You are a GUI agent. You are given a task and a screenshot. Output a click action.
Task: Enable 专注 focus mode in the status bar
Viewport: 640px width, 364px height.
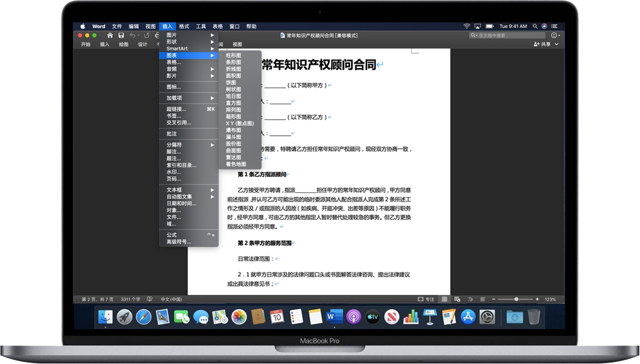pos(426,299)
